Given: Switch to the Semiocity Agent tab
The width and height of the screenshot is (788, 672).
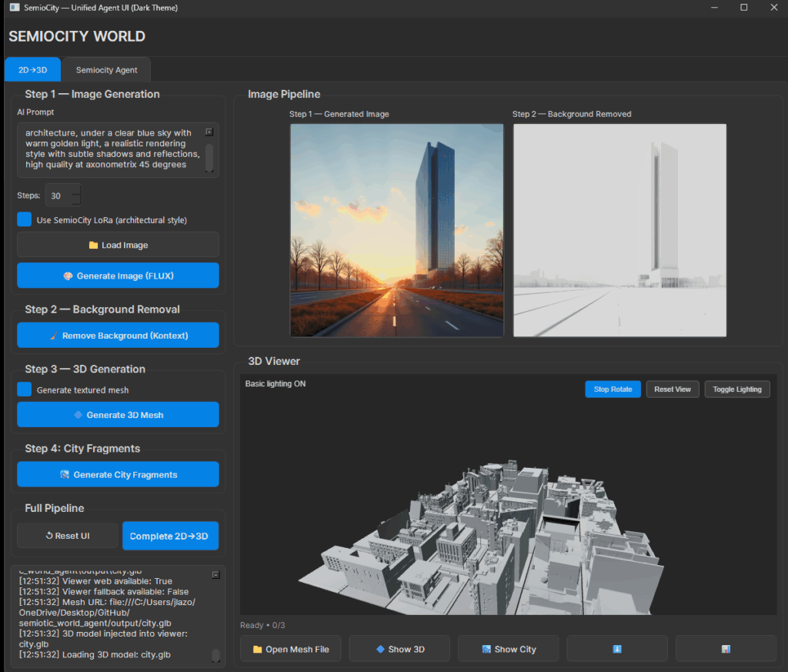Looking at the screenshot, I should 106,70.
